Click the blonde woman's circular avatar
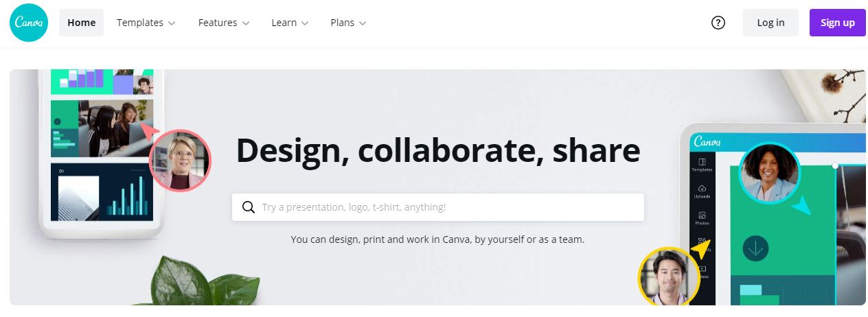The height and width of the screenshot is (317, 868). coord(180,161)
